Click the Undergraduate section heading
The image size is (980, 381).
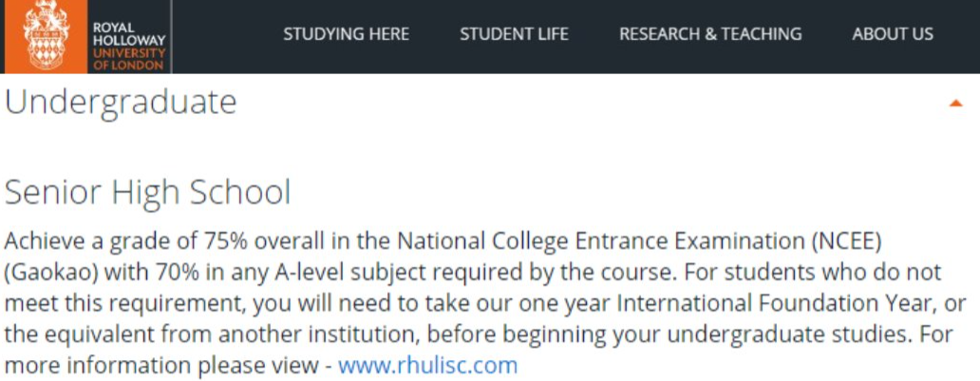click(x=121, y=103)
